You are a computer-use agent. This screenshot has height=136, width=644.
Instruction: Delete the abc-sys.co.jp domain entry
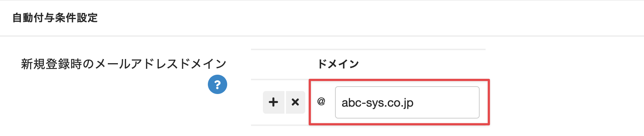click(x=295, y=102)
